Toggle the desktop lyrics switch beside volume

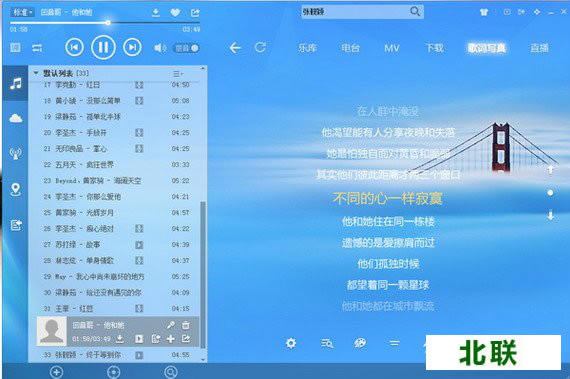coord(187,48)
